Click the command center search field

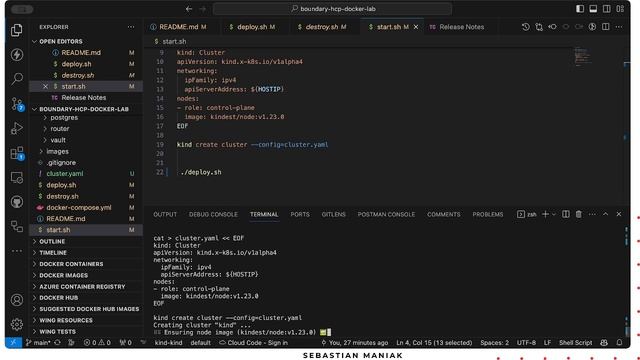click(333, 9)
